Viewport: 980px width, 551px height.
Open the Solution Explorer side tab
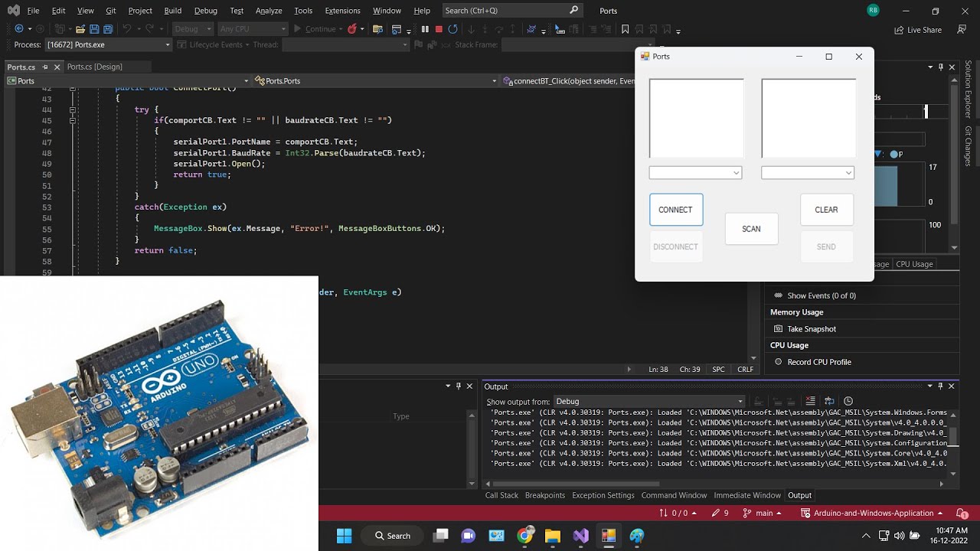pos(968,90)
